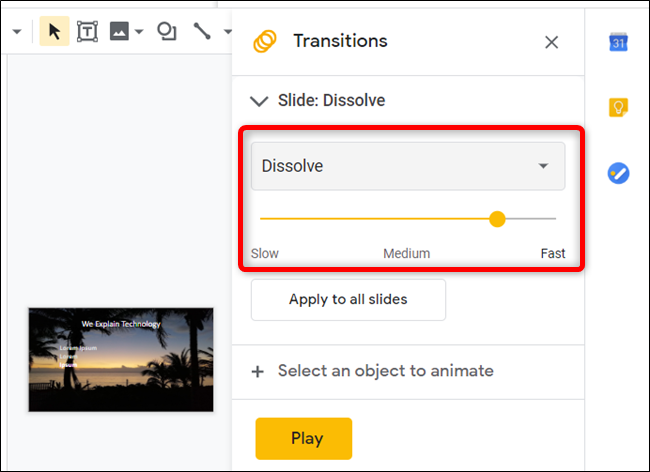
Task: Click the insert image icon
Action: click(x=119, y=32)
